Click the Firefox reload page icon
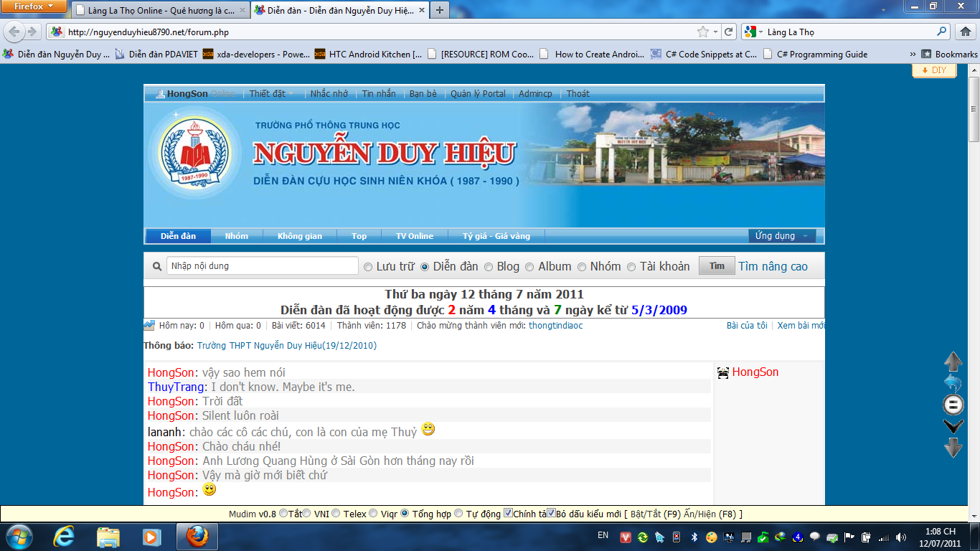980x551 pixels. pos(729,32)
